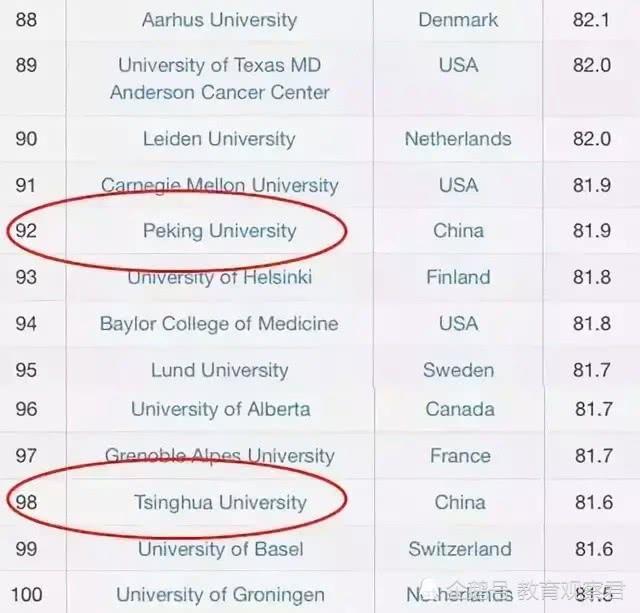The width and height of the screenshot is (640, 613).
Task: Select Carnegie Mellon University name
Action: (220, 185)
